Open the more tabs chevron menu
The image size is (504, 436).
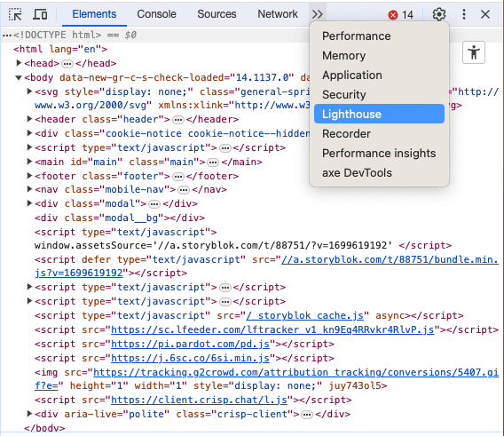click(318, 14)
